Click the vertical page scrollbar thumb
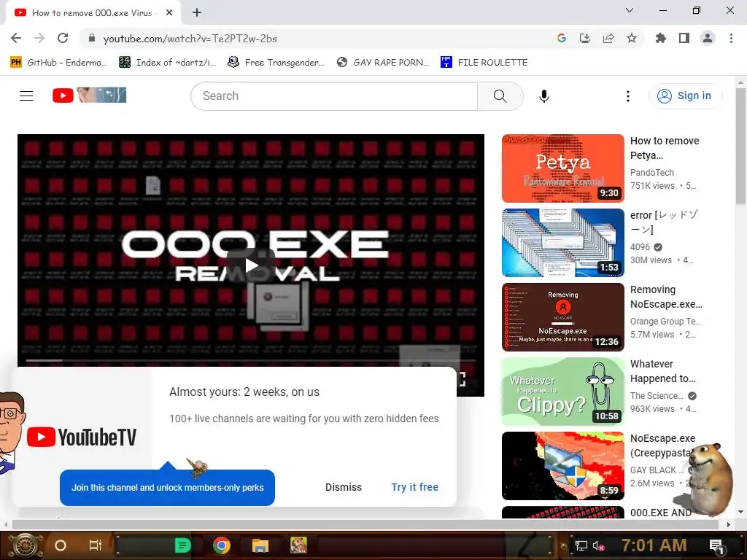 click(x=740, y=147)
